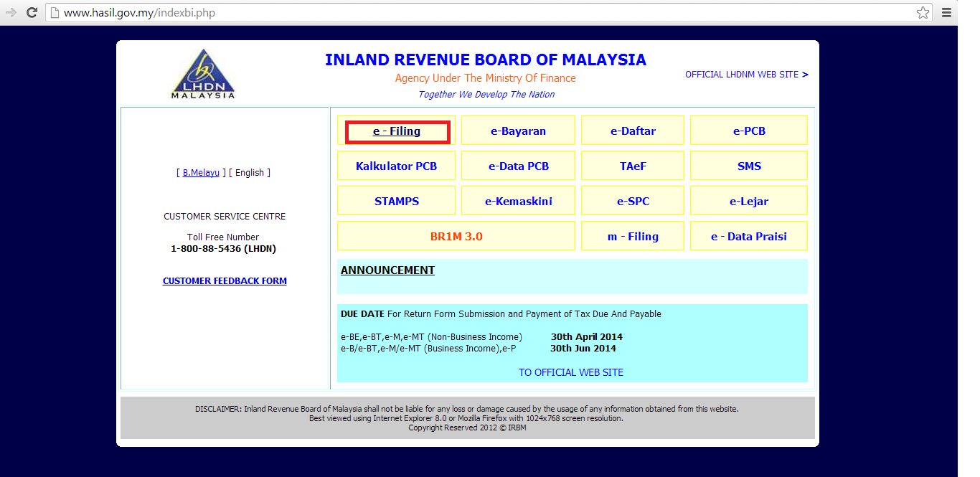Switch language to B.Melayu
The height and width of the screenshot is (477, 980).
[201, 173]
